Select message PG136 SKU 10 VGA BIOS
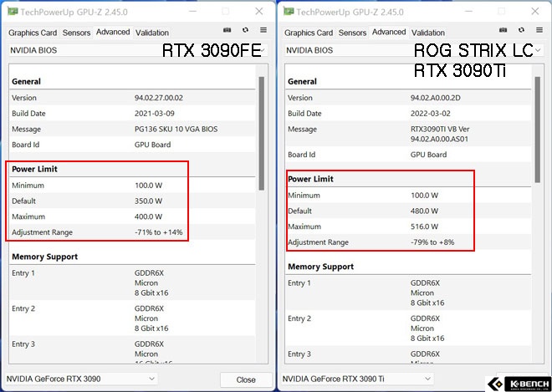The width and height of the screenshot is (552, 392). [176, 130]
